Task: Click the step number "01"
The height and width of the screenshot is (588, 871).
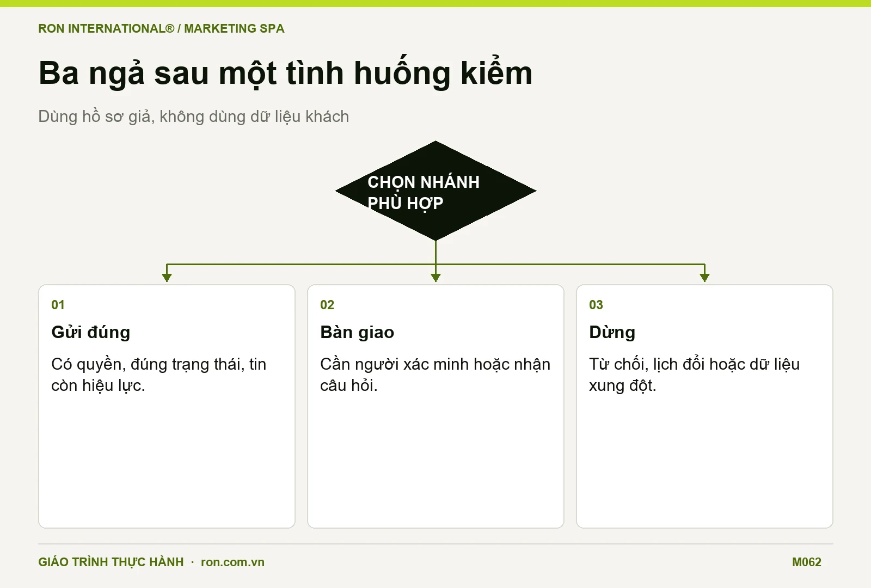Action: (58, 305)
